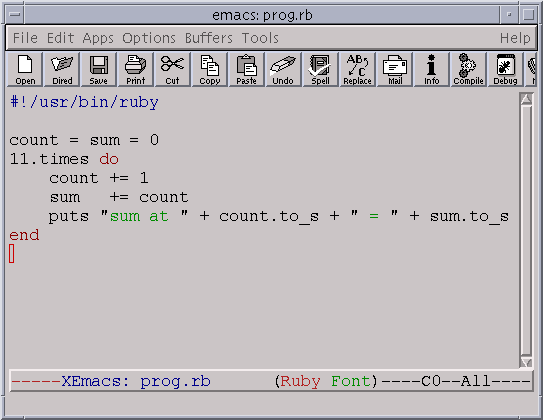The image size is (543, 420).
Task: Save the buffer with Save icon
Action: pos(99,70)
